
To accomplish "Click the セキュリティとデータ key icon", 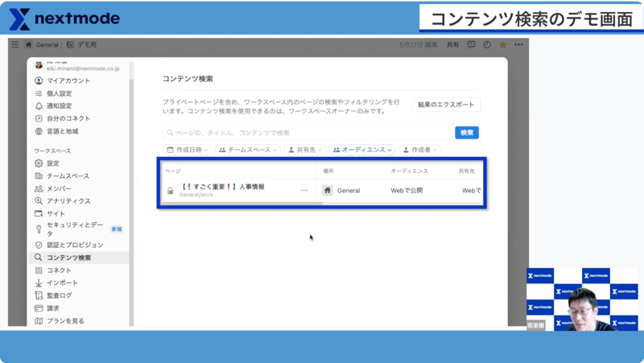I will tap(39, 229).
